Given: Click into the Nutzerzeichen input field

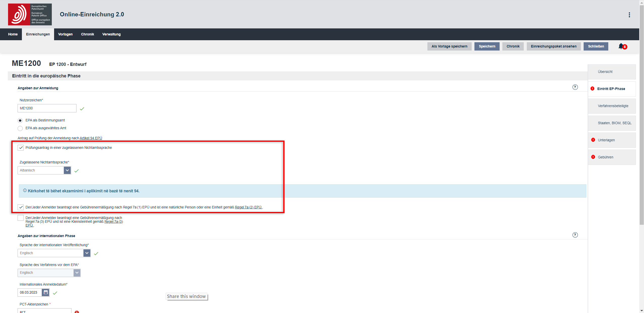Looking at the screenshot, I should click(x=47, y=108).
